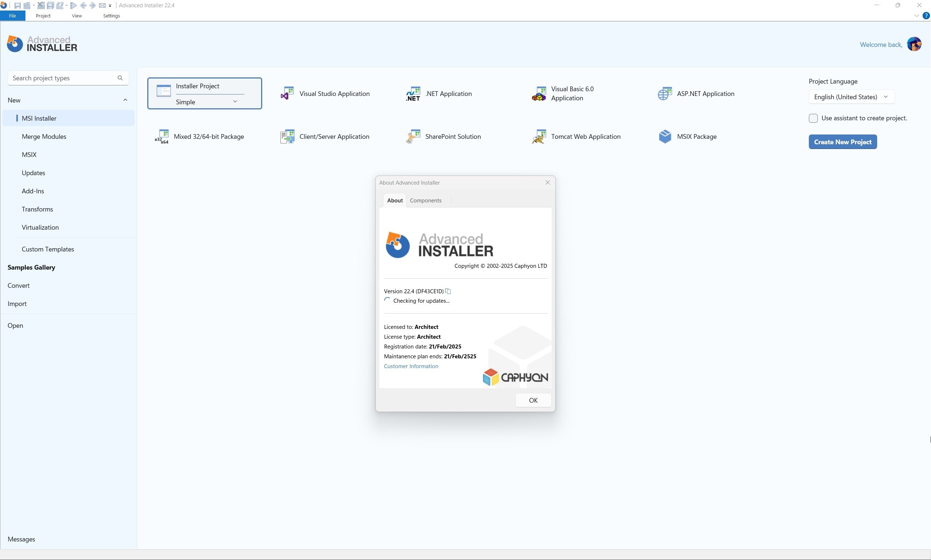
Task: Click the Advanced Installer logo at the top left
Action: pyautogui.click(x=42, y=44)
